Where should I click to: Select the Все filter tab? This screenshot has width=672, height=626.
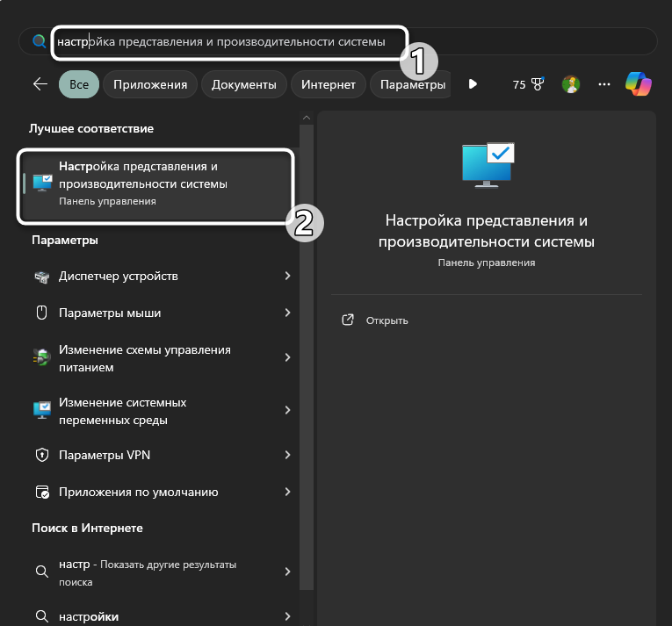click(79, 84)
